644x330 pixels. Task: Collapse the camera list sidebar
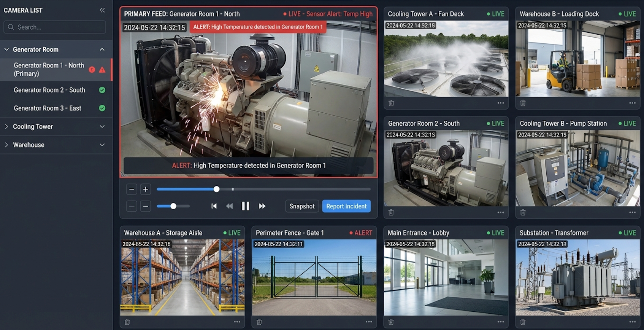[x=102, y=10]
